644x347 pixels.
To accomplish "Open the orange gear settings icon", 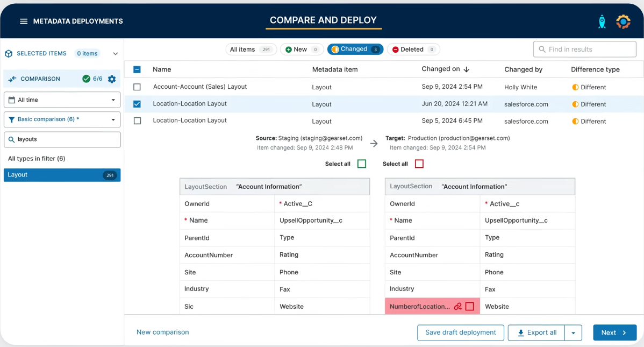I will coord(623,22).
